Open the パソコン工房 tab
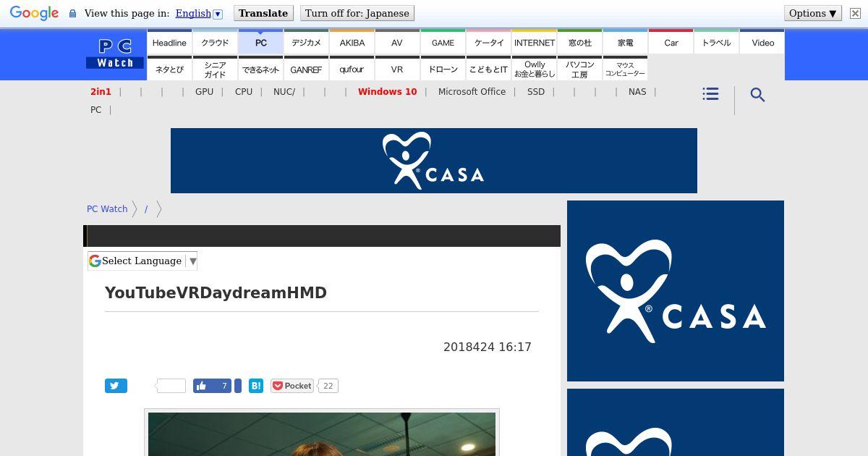Screen dimensions: 868x456 point(580,69)
